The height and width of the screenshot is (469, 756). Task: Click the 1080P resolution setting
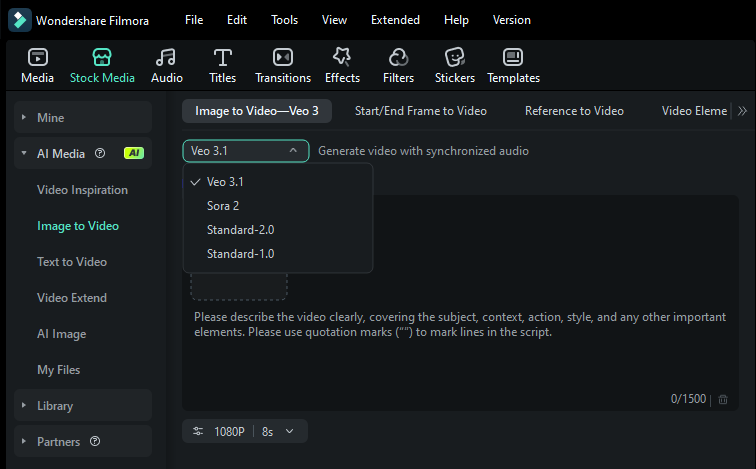pyautogui.click(x=230, y=431)
